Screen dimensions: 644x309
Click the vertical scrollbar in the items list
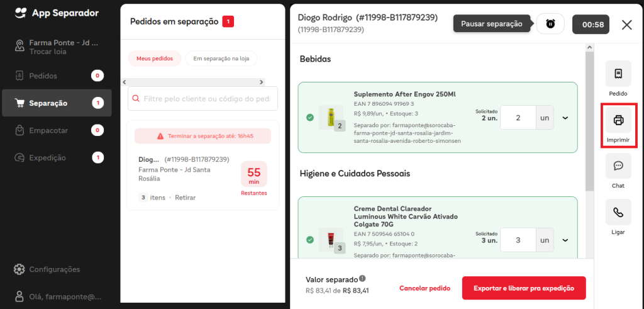click(590, 122)
